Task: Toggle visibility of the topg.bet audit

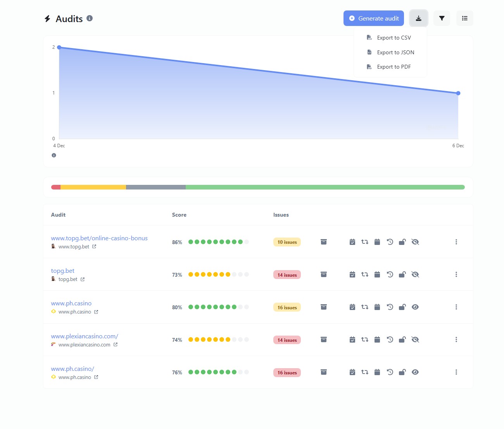Action: (x=415, y=274)
